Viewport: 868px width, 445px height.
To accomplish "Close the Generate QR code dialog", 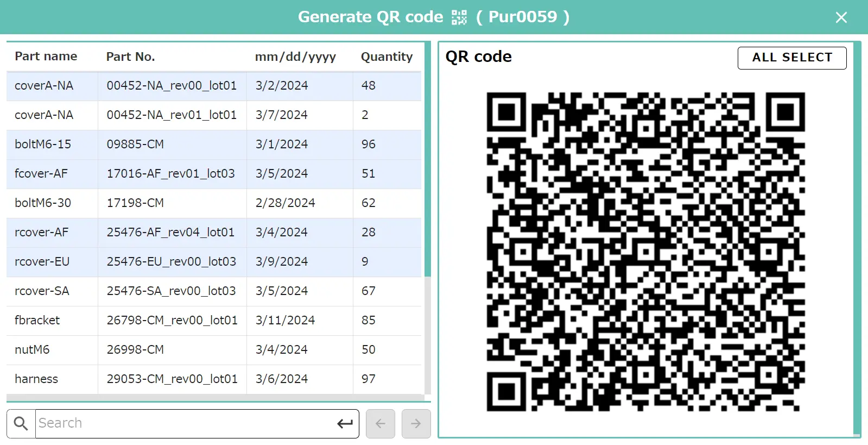I will tap(841, 17).
